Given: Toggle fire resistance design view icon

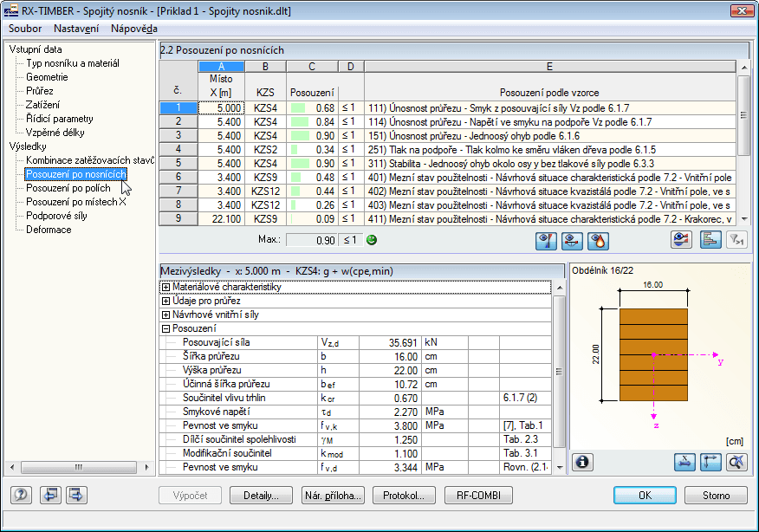Looking at the screenshot, I should pyautogui.click(x=598, y=241).
